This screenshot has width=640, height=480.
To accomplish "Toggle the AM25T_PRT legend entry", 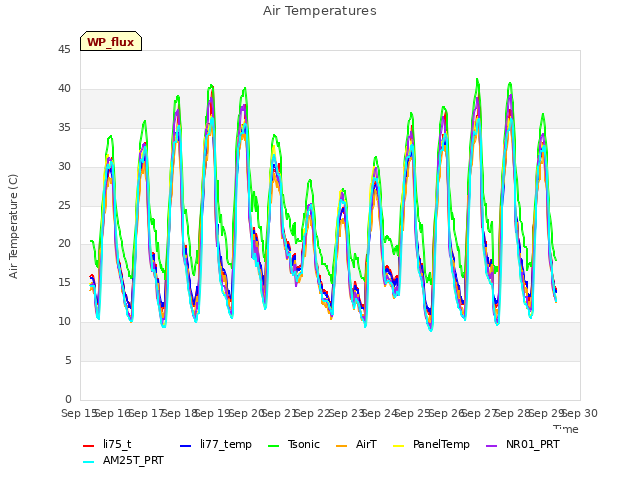I will [x=123, y=460].
